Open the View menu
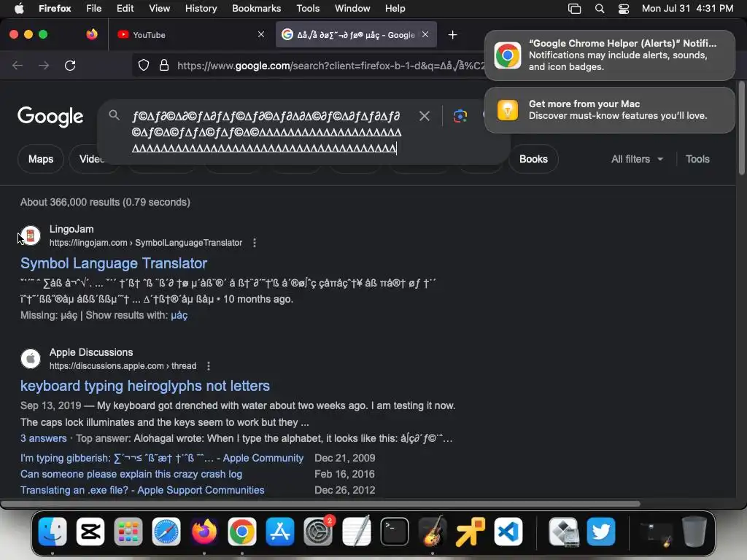Image resolution: width=747 pixels, height=560 pixels. pyautogui.click(x=159, y=8)
